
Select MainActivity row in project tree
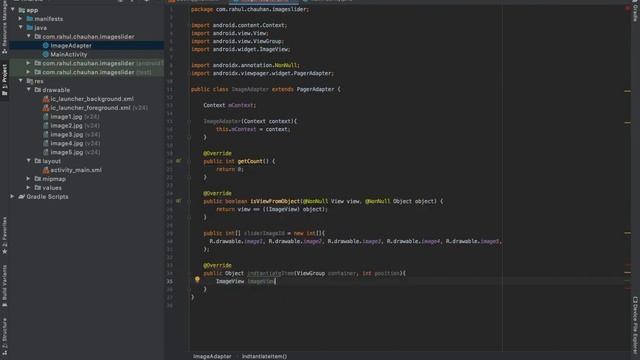tap(87, 54)
